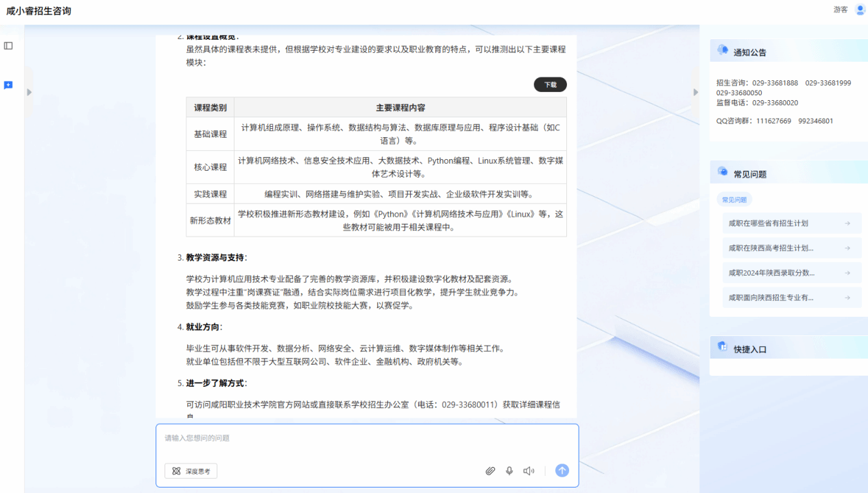Select the 常见问题 tag tab
The image size is (868, 493).
[x=734, y=200]
